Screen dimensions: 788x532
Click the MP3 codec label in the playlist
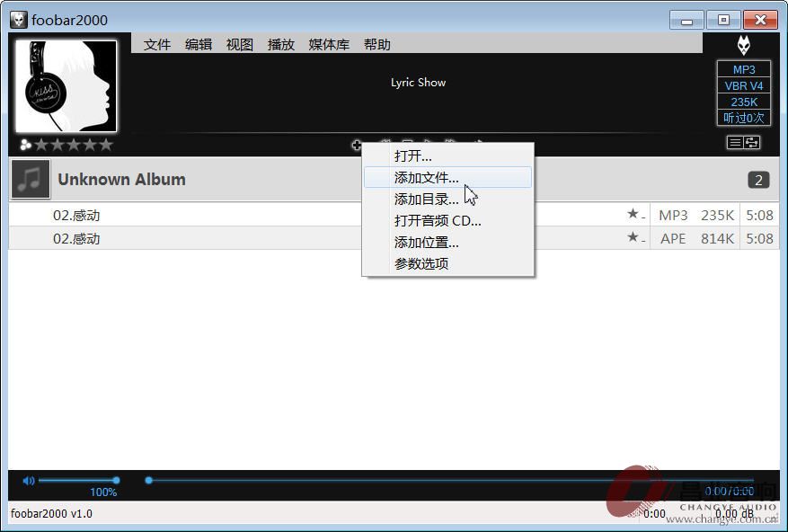coord(673,215)
